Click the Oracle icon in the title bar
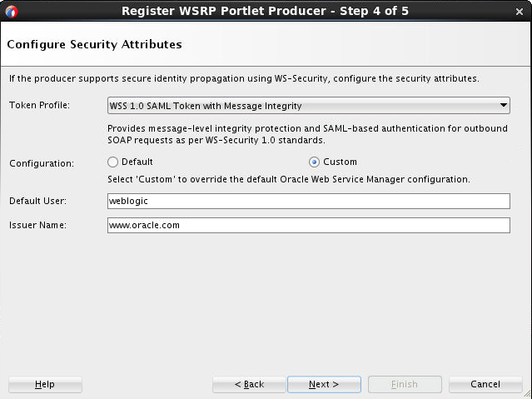Viewport: 532px width, 399px height. pyautogui.click(x=11, y=11)
